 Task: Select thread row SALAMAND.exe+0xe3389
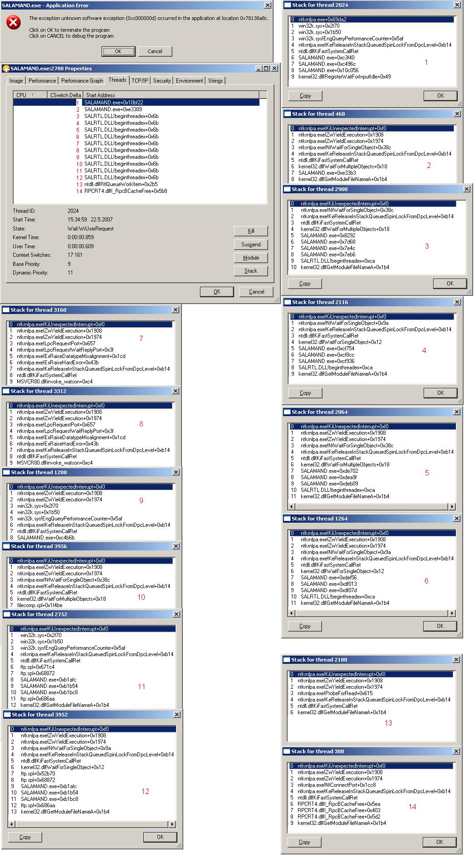(136, 109)
